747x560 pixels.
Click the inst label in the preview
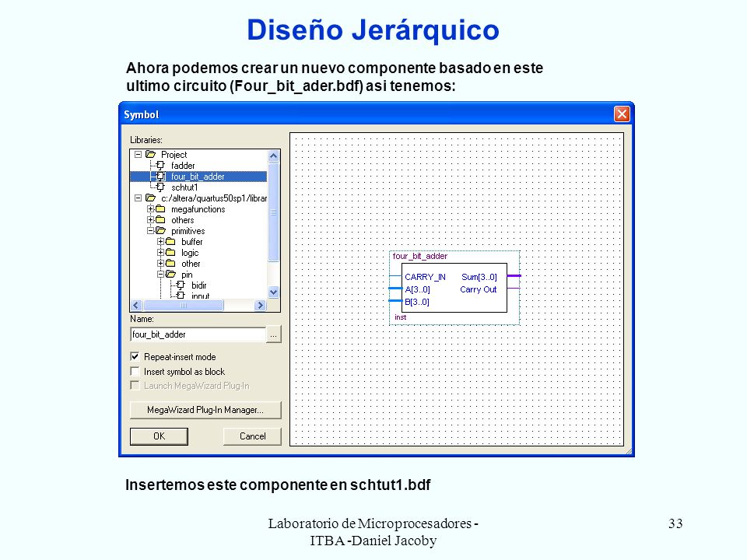[x=400, y=317]
